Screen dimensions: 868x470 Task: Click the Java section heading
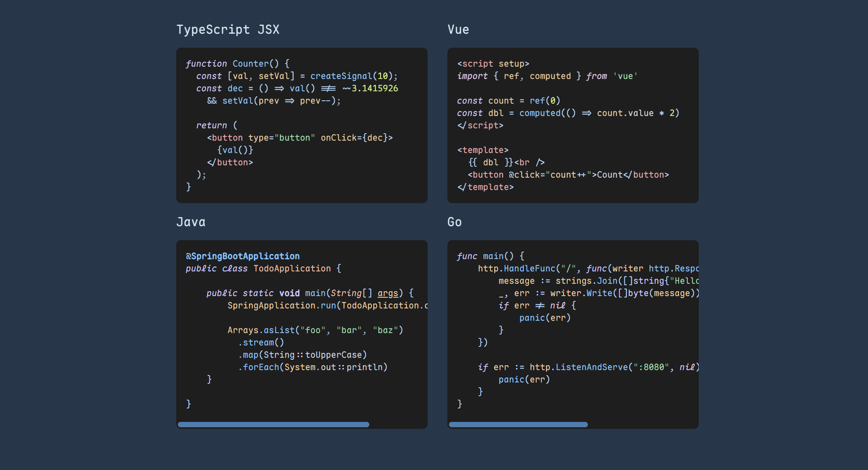click(191, 222)
